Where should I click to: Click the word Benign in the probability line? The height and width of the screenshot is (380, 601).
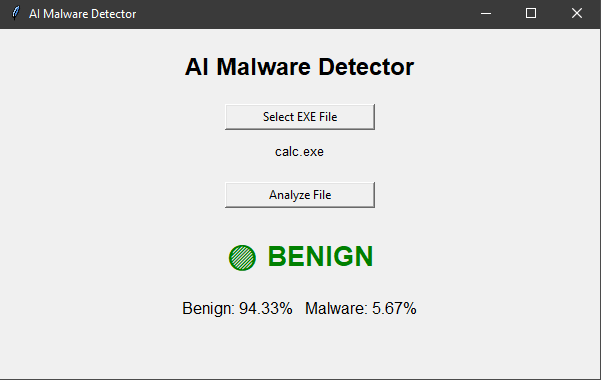pyautogui.click(x=207, y=308)
